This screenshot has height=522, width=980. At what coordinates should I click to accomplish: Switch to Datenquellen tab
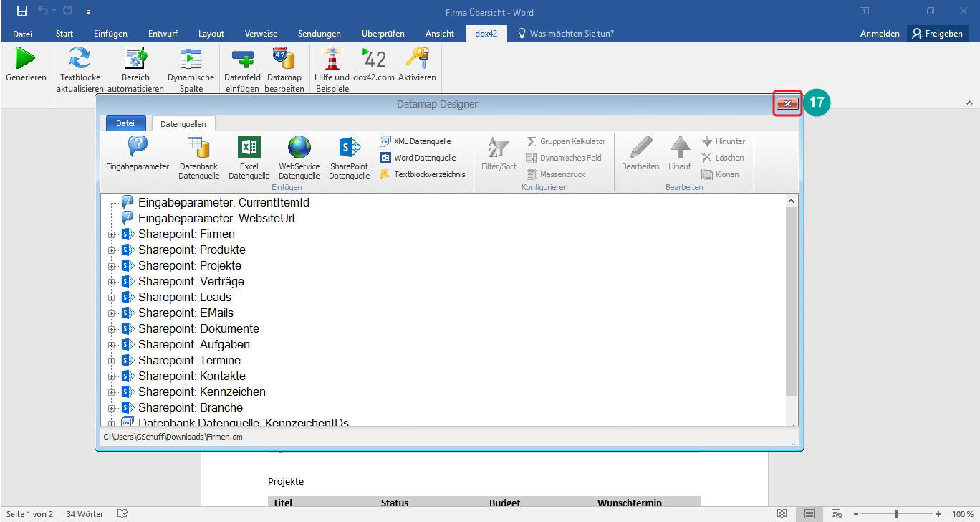[183, 124]
